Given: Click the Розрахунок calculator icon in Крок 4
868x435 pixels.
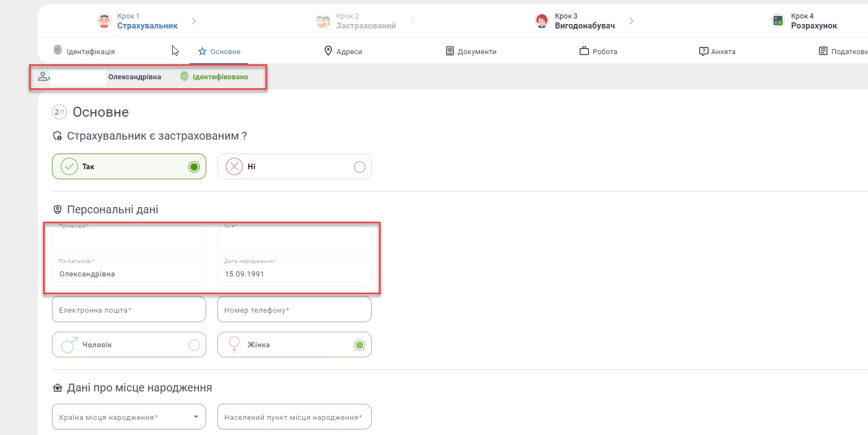Looking at the screenshot, I should [x=777, y=21].
